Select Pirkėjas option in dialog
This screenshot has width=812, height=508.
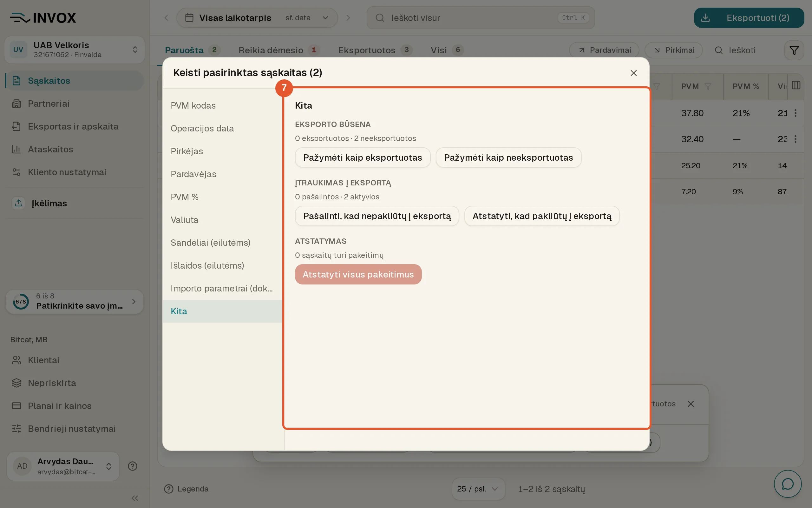pyautogui.click(x=222, y=151)
